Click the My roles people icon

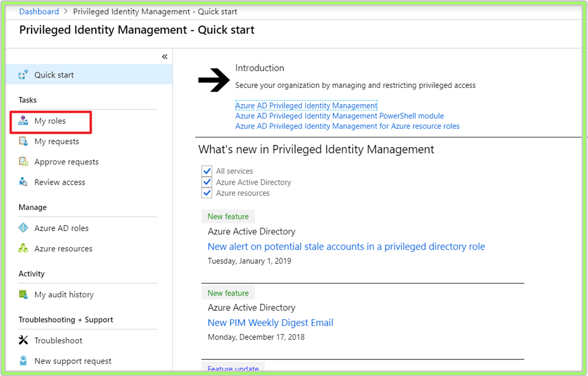click(x=23, y=121)
